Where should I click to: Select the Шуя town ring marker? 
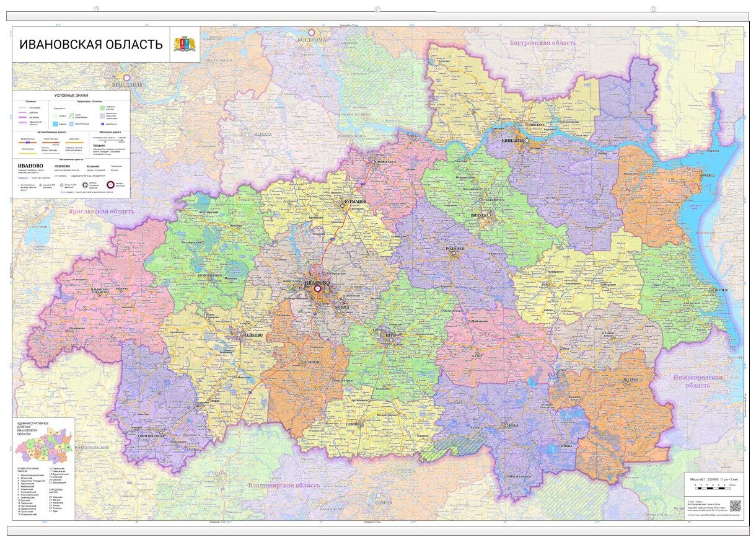point(391,340)
